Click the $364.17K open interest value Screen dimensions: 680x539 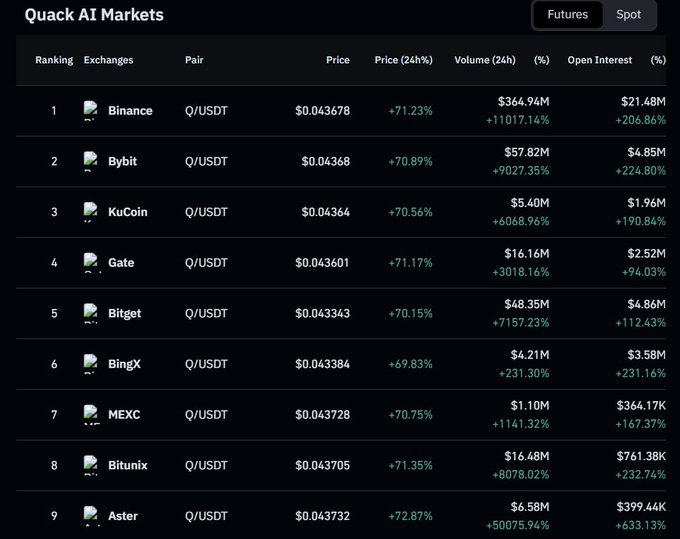coord(641,406)
